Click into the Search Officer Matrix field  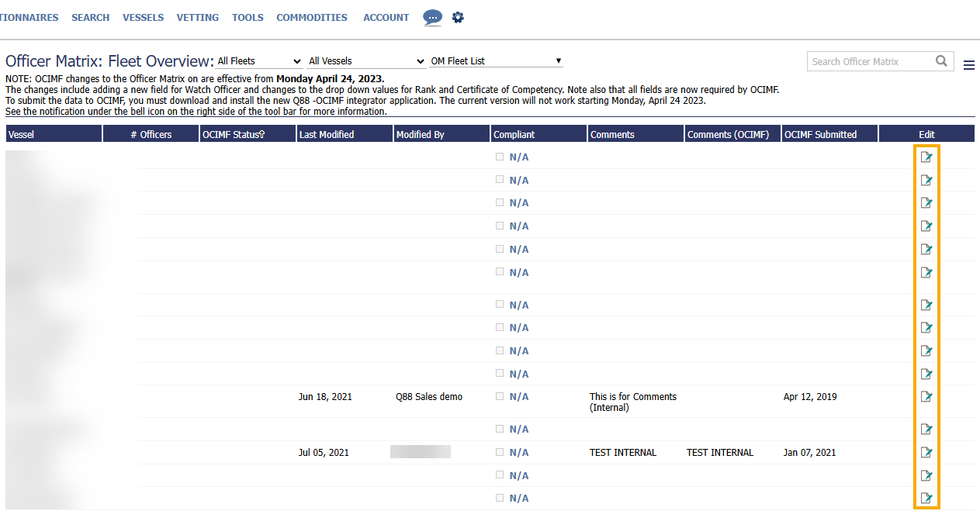click(x=869, y=61)
